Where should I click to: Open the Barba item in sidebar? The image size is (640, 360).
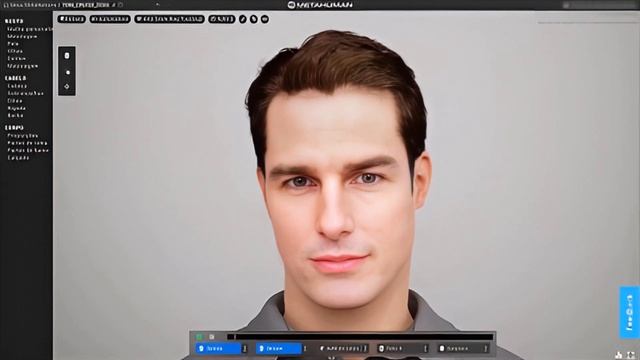click(16, 116)
